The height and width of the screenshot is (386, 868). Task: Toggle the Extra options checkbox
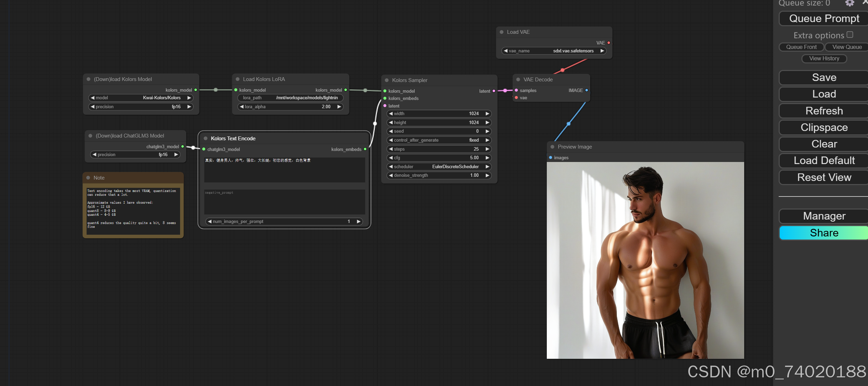coord(850,35)
